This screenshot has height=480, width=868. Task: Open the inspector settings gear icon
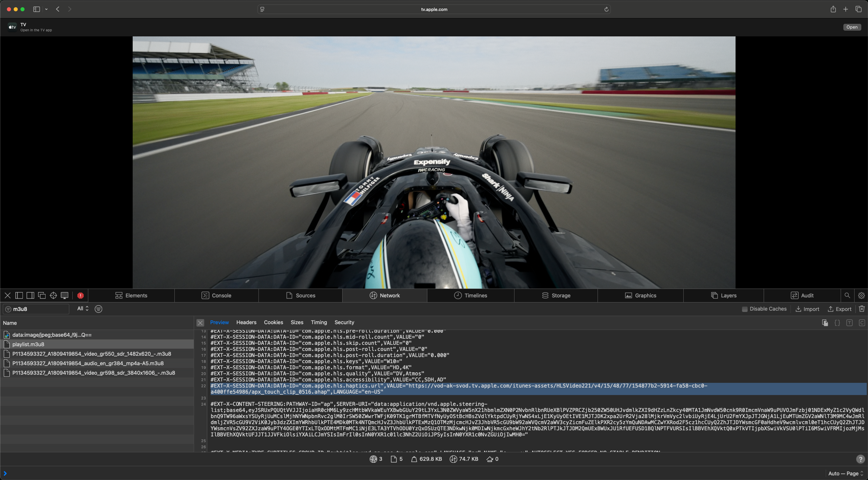861,295
